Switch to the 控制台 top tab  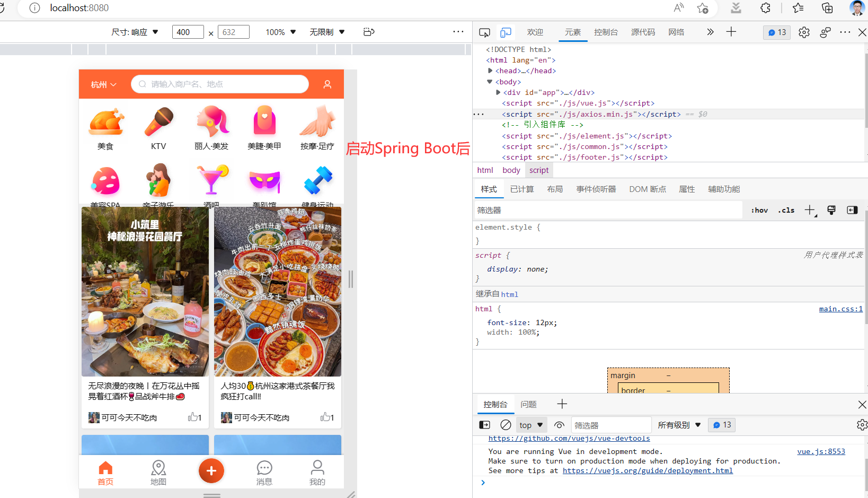pos(606,32)
